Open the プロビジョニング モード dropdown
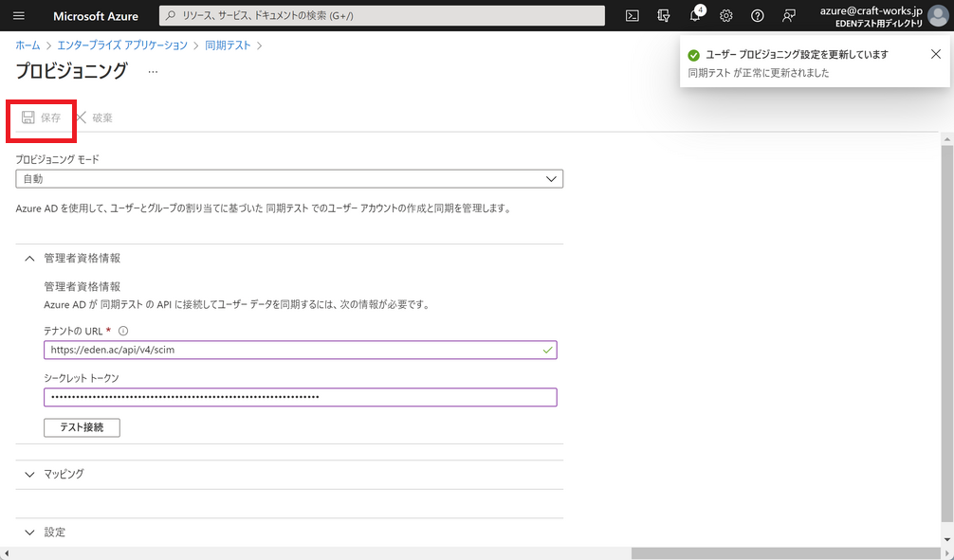Screen dimensions: 954x560 289,179
